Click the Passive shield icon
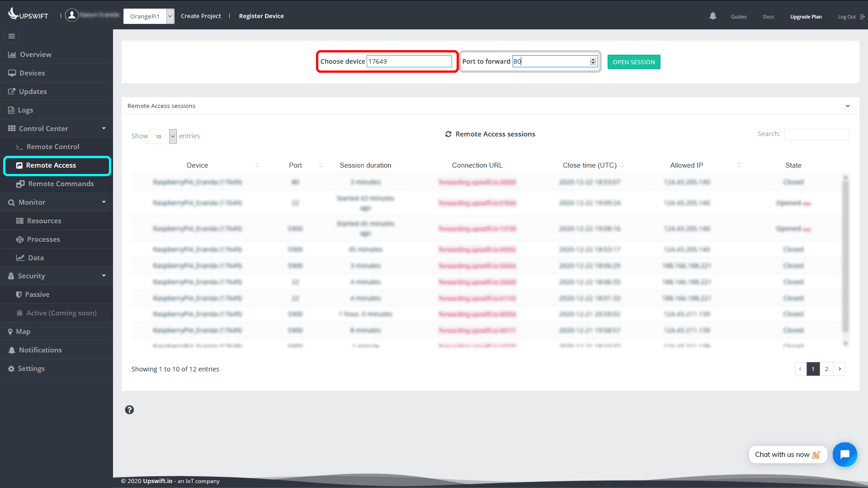The height and width of the screenshot is (488, 868). [x=19, y=295]
